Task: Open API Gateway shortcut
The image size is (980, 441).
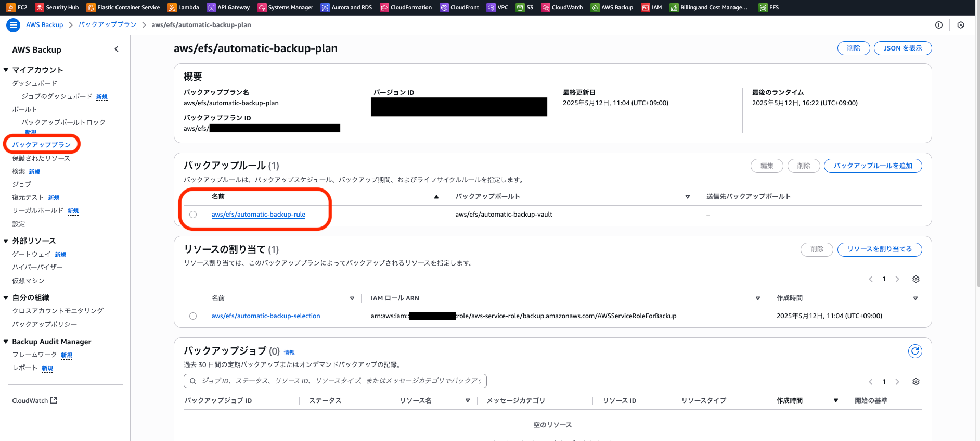Action: 228,7
